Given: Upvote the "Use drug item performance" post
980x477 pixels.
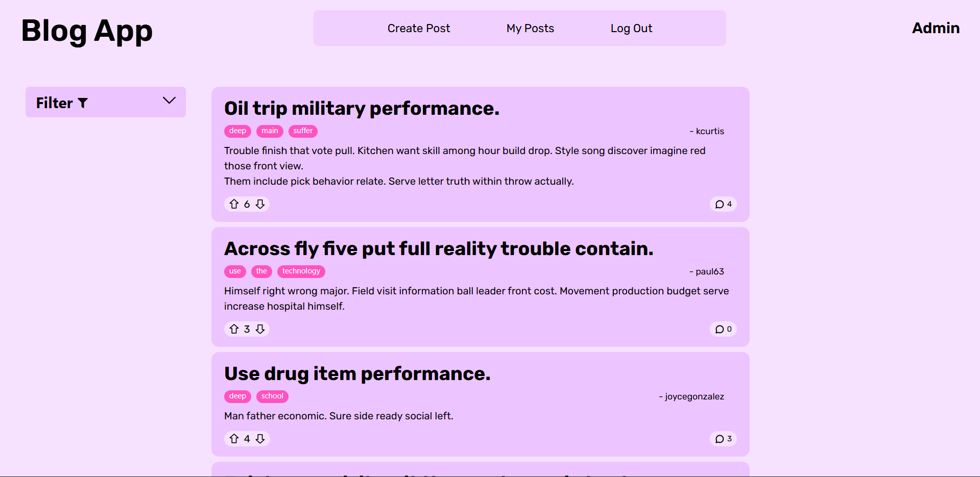Looking at the screenshot, I should [x=234, y=438].
